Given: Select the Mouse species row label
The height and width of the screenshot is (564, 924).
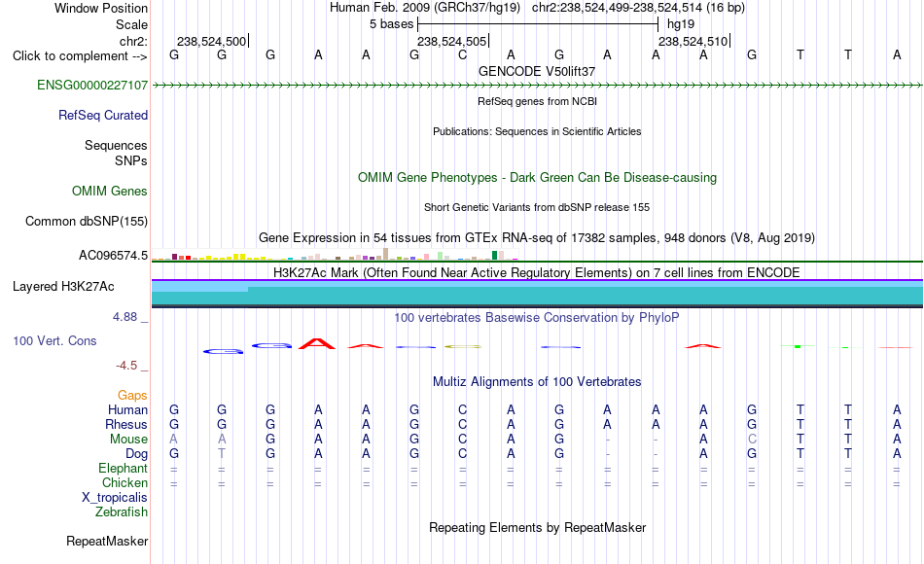Looking at the screenshot, I should [128, 440].
